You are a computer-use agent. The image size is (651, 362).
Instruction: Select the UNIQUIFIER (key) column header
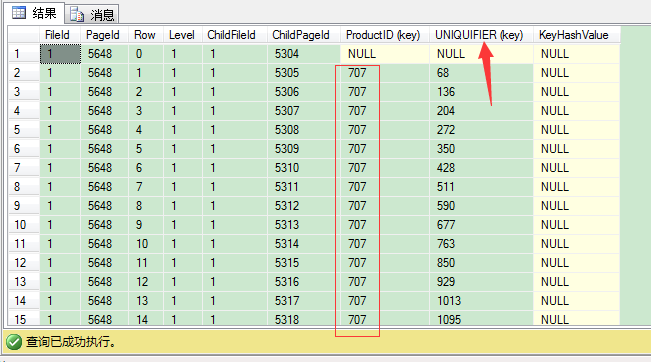point(481,35)
